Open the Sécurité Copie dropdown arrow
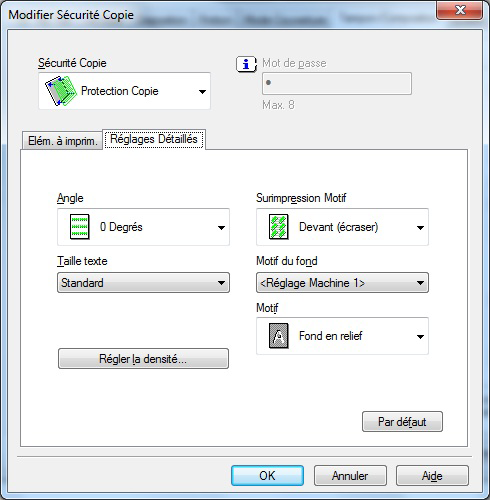Viewport: 490px width, 500px height. tap(202, 91)
